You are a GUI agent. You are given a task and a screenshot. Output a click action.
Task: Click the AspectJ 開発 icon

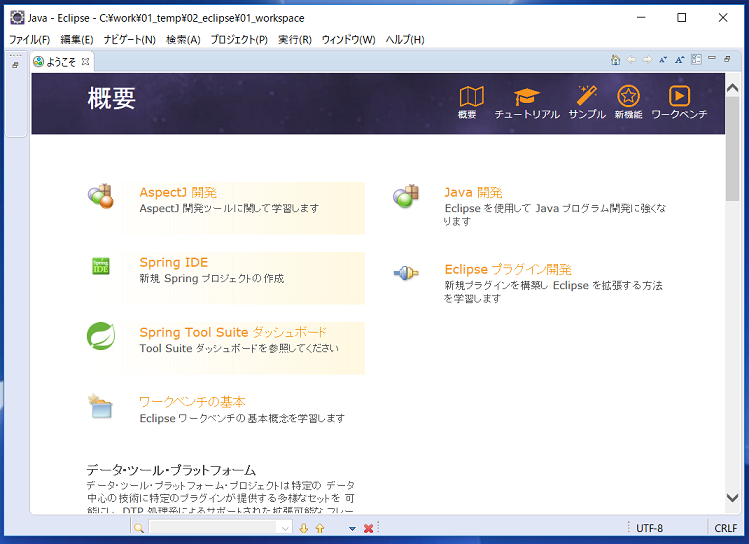[101, 196]
